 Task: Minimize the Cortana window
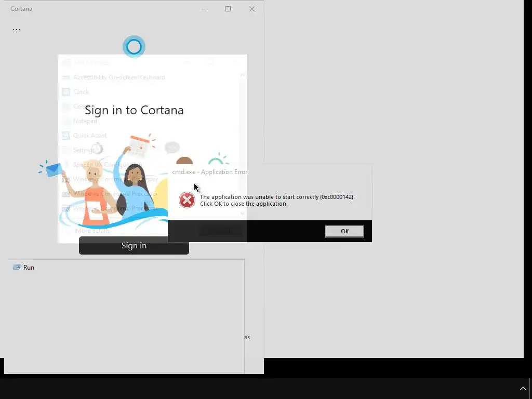tap(204, 9)
